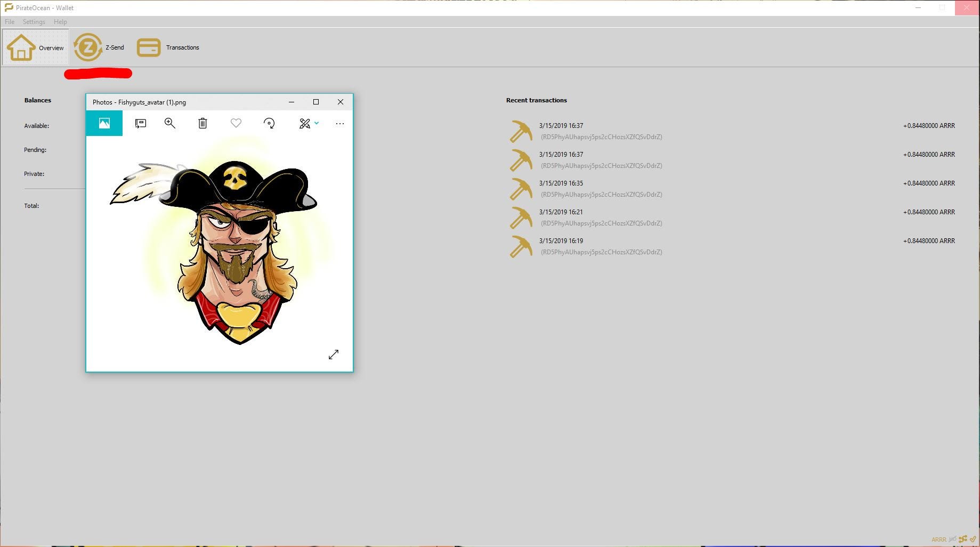Switch to the Z-Send tab

pyautogui.click(x=99, y=47)
